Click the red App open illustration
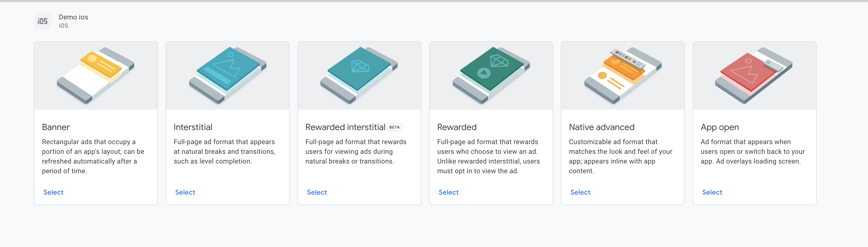Screen dimensions: 868x247 point(754,75)
